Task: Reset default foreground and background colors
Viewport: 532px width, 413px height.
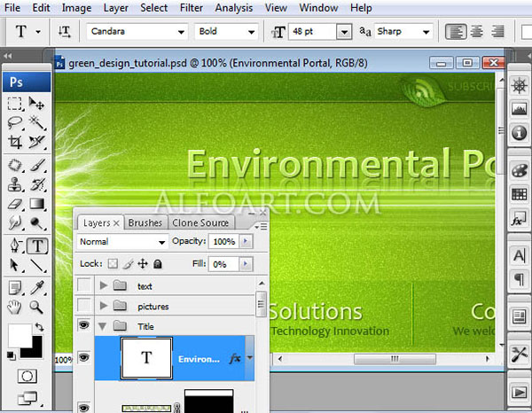Action: 11,356
